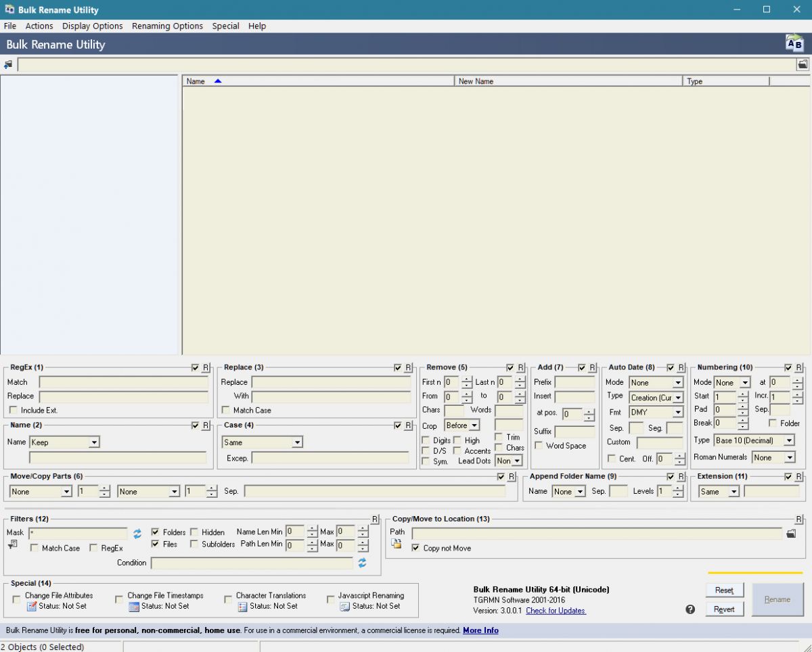Reset the RegEx (1) section with R
The height and width of the screenshot is (652, 812).
point(206,367)
